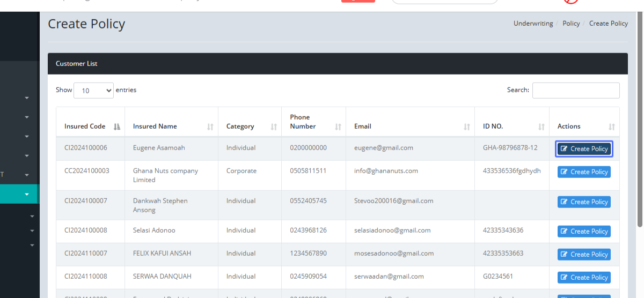Sort customers by the Category column icon

pos(274,127)
